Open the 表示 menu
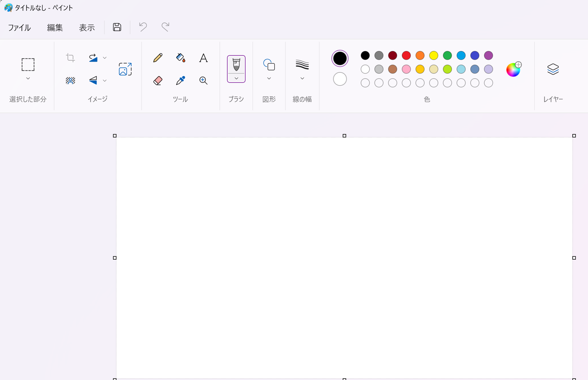The image size is (588, 380). click(x=87, y=28)
